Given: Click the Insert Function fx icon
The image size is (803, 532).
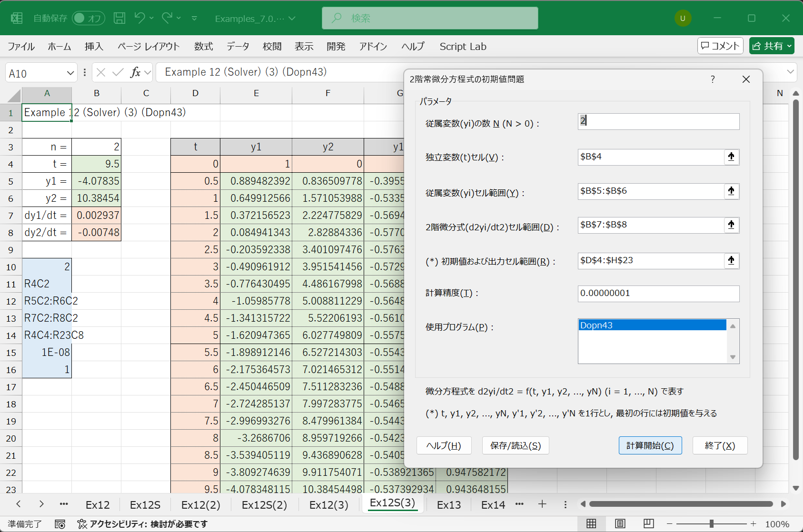Looking at the screenshot, I should 136,72.
